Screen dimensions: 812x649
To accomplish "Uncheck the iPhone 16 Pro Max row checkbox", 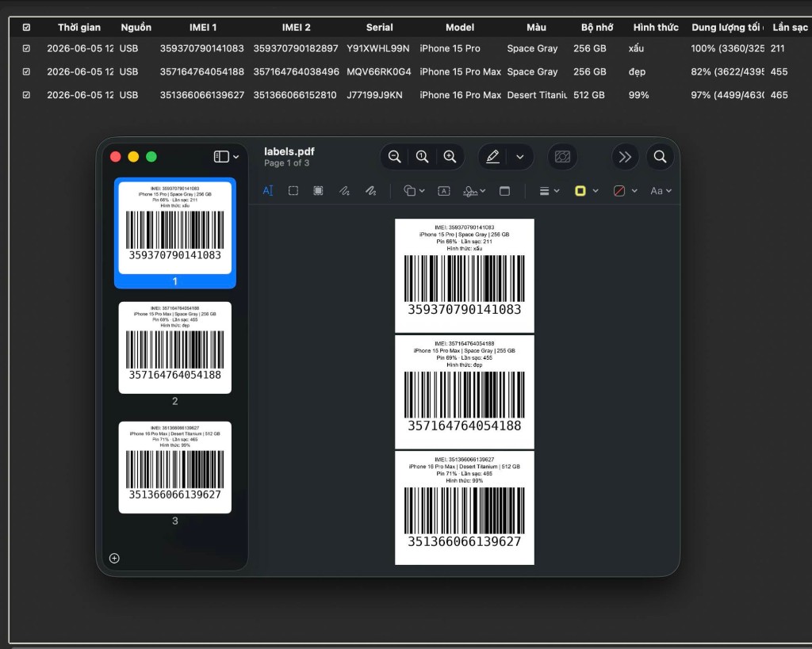I will [26, 95].
